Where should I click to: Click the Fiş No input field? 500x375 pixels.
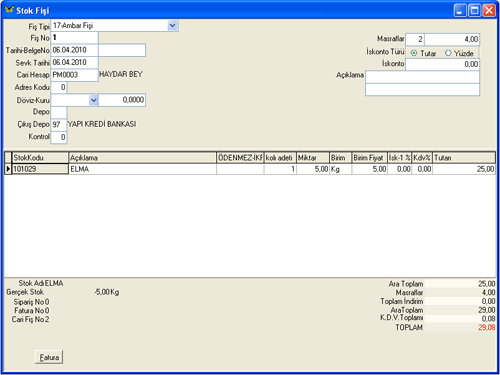coord(74,38)
